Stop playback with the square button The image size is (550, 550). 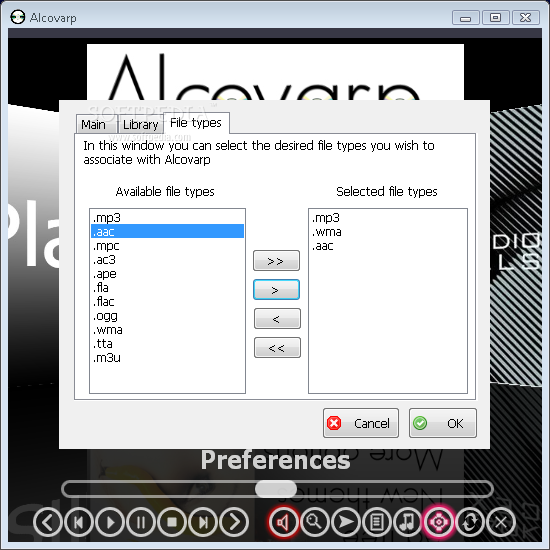(x=172, y=522)
